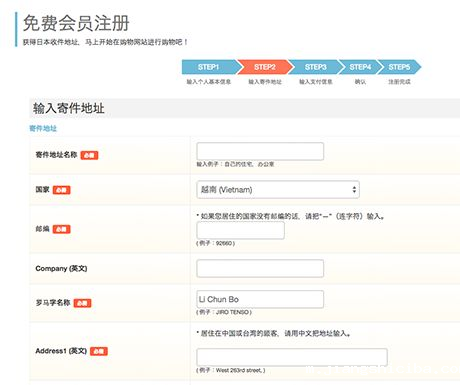The height and width of the screenshot is (385, 460).
Task: Click the STEP5 step indicator
Action: (399, 67)
